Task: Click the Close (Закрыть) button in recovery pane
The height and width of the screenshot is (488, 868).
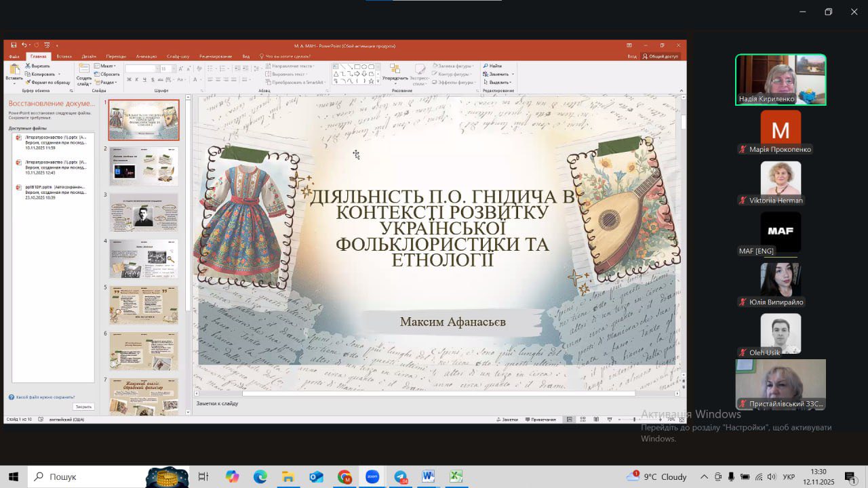Action: tap(83, 407)
